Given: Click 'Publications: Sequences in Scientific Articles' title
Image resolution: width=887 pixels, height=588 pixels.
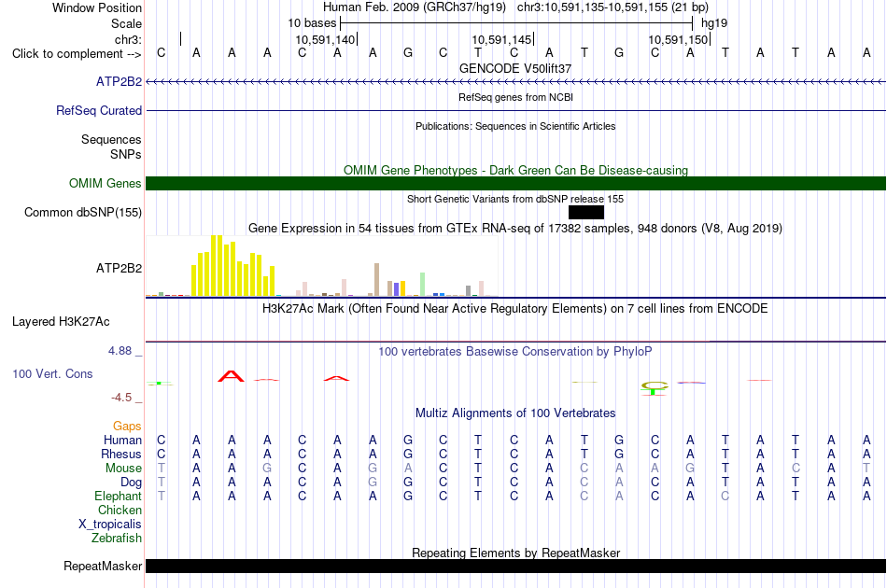Looking at the screenshot, I should [x=515, y=126].
